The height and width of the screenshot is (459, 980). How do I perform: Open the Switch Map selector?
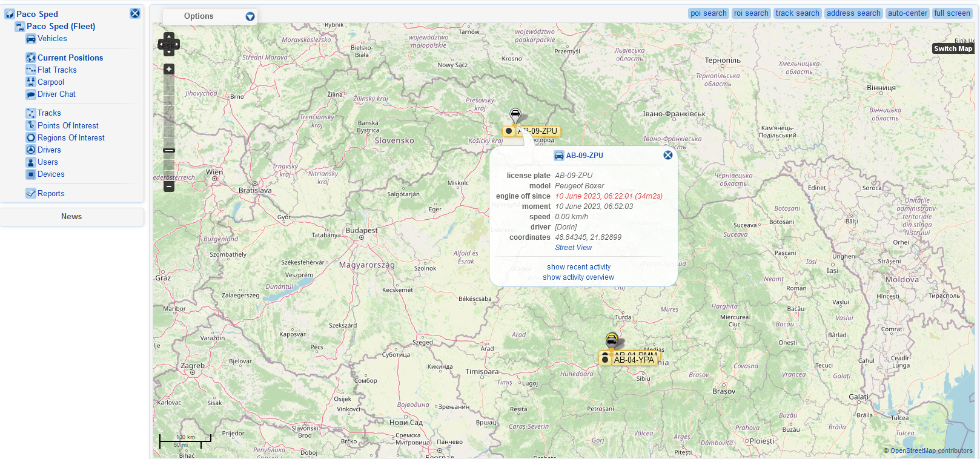click(953, 48)
